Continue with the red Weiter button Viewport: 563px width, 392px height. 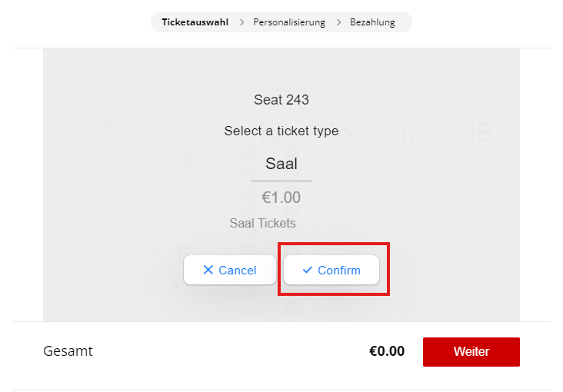click(x=471, y=352)
